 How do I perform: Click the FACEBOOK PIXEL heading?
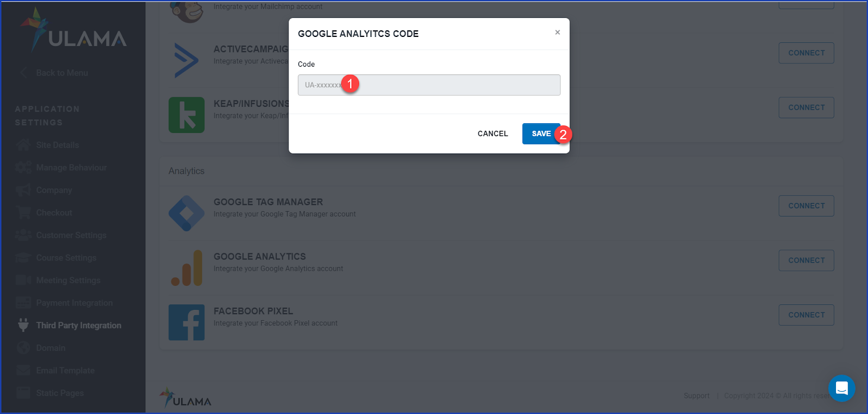(253, 311)
